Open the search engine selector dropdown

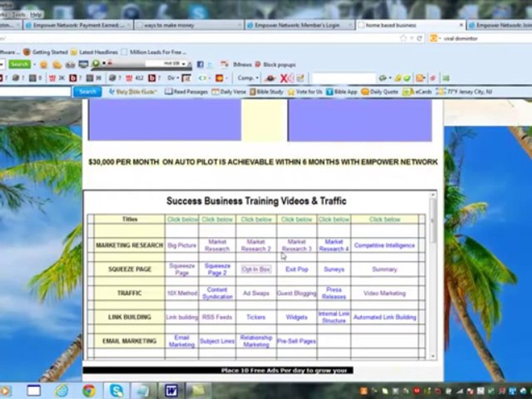(x=435, y=38)
